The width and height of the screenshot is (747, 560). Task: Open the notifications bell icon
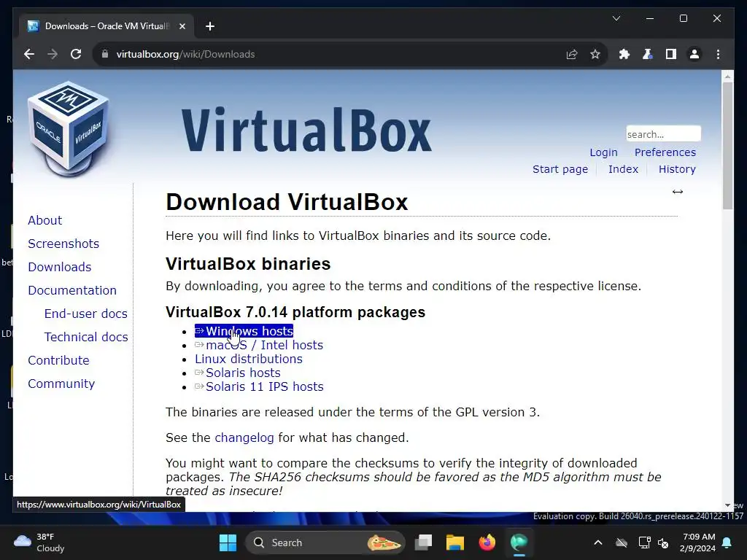[727, 542]
